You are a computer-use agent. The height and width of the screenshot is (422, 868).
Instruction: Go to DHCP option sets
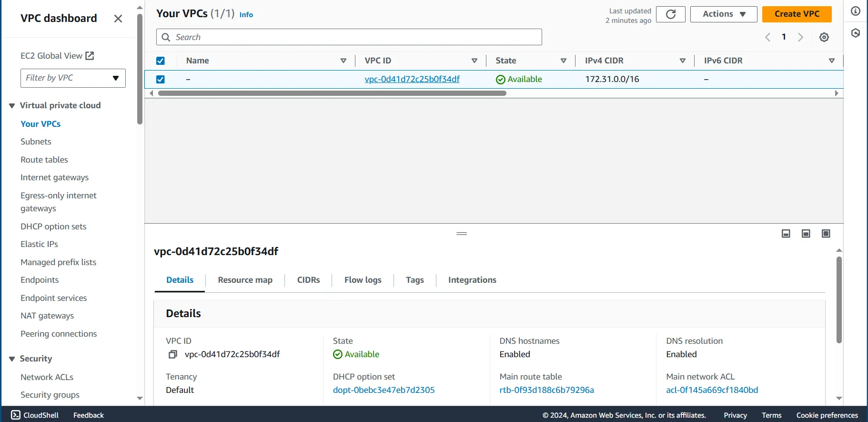pos(53,226)
